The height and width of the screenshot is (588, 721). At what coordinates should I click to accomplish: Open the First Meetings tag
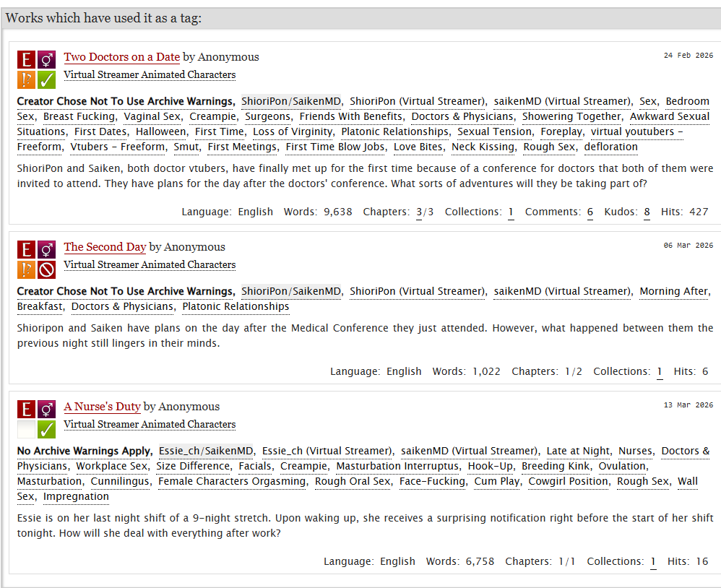pos(242,147)
